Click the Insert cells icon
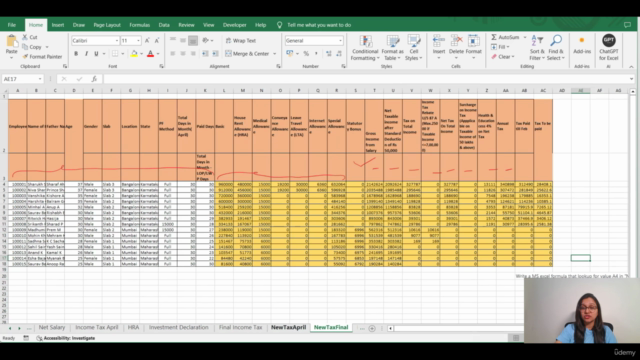Screen dimensions: 640x360 pyautogui.click(x=439, y=41)
